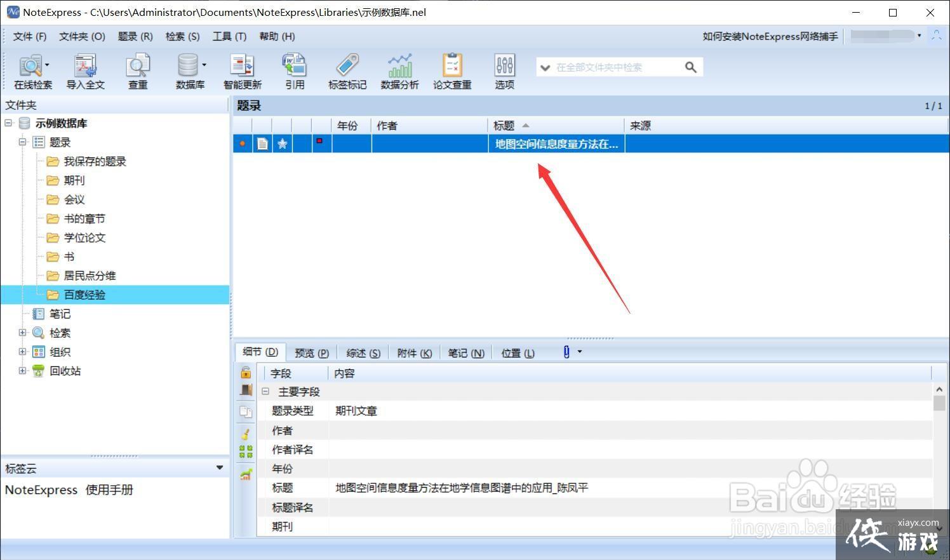Open the 标签云 panel dropdown arrow
Screen dimensions: 950x560
click(x=220, y=468)
